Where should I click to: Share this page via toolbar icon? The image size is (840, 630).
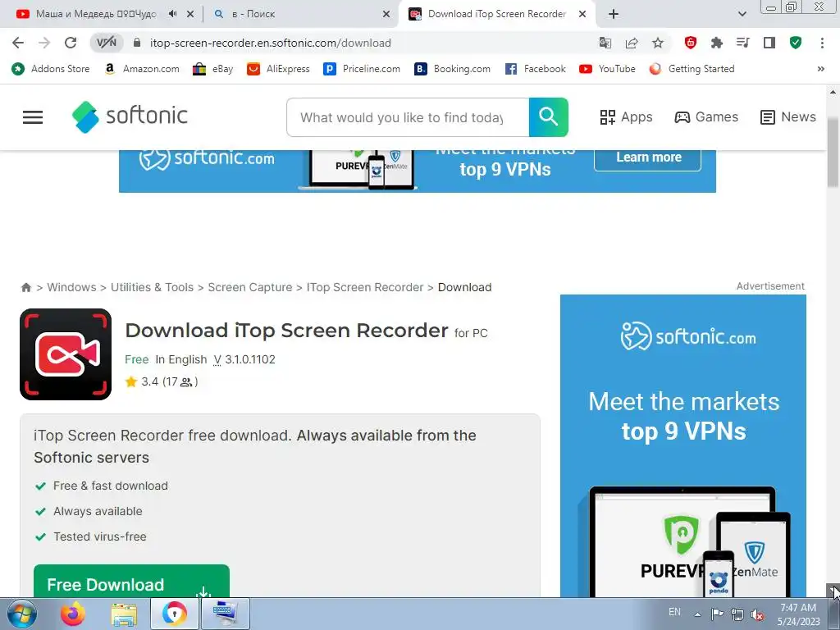coord(632,43)
